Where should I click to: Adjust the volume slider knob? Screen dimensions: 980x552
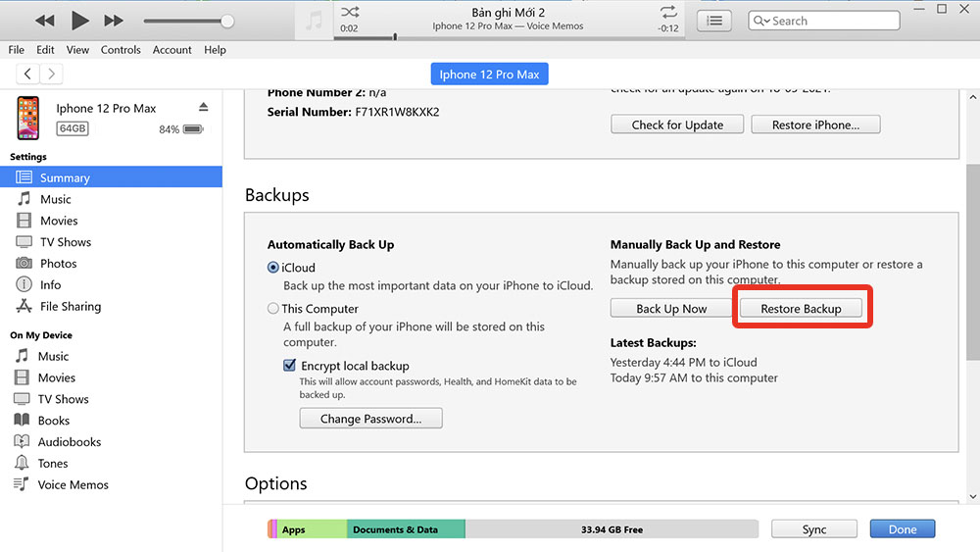click(227, 22)
